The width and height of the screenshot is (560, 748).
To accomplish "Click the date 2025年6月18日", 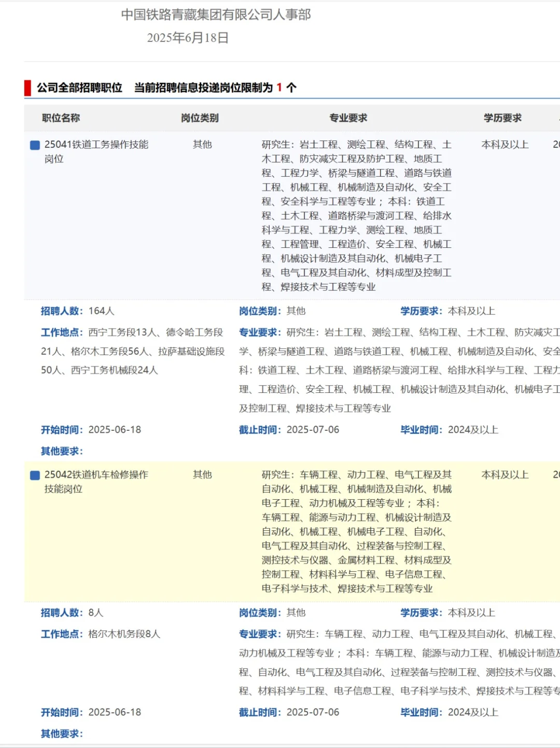I will 188,38.
